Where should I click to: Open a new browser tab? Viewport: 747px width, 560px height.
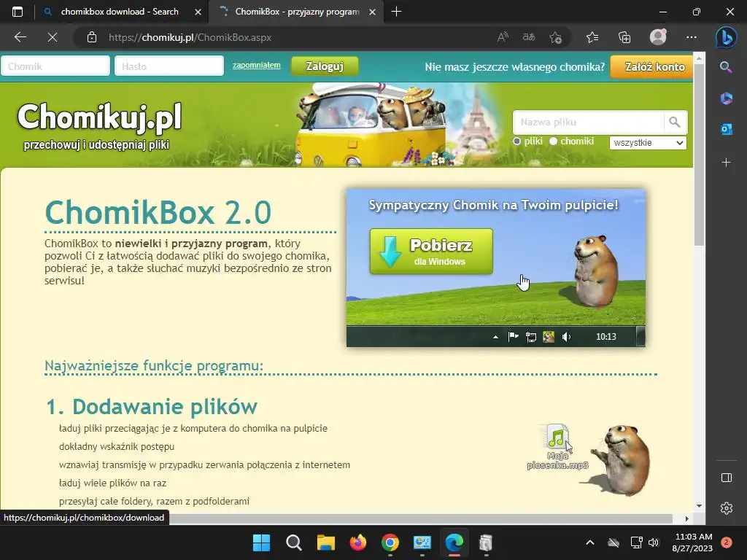[396, 12]
